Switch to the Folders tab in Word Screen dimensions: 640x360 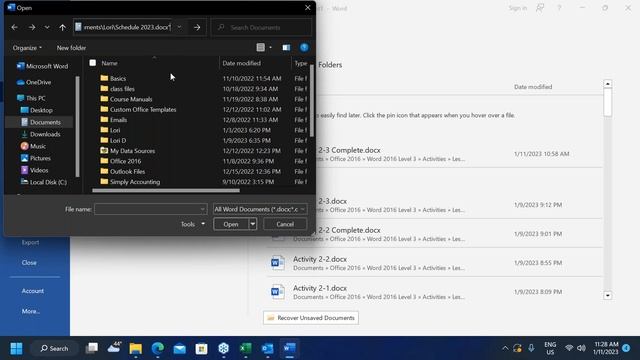coord(330,65)
